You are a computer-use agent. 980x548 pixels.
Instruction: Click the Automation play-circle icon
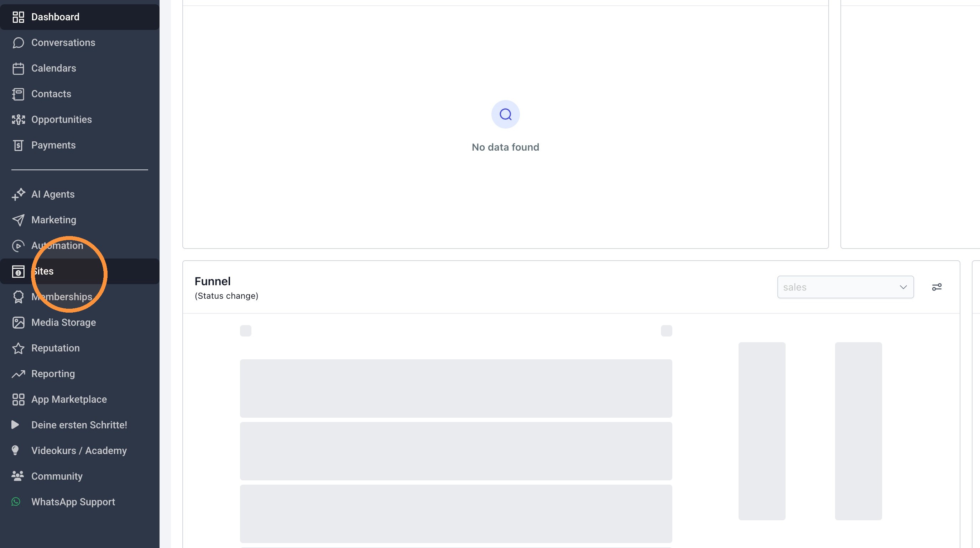[18, 246]
